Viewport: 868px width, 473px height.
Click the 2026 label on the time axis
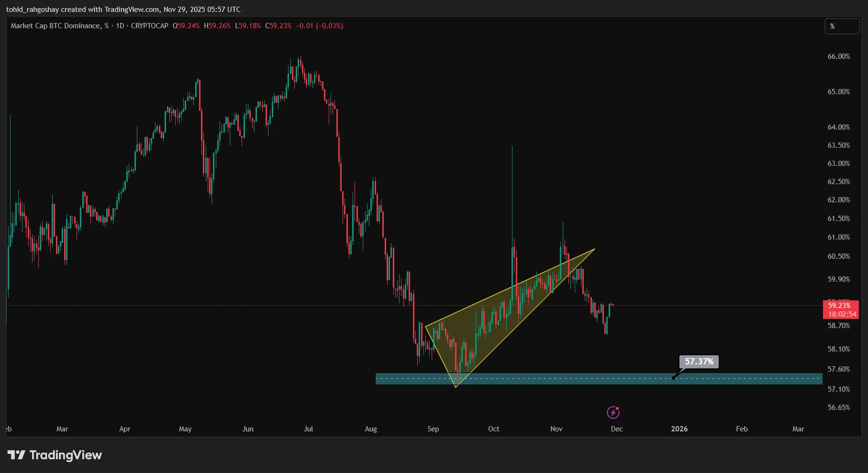[x=680, y=429]
